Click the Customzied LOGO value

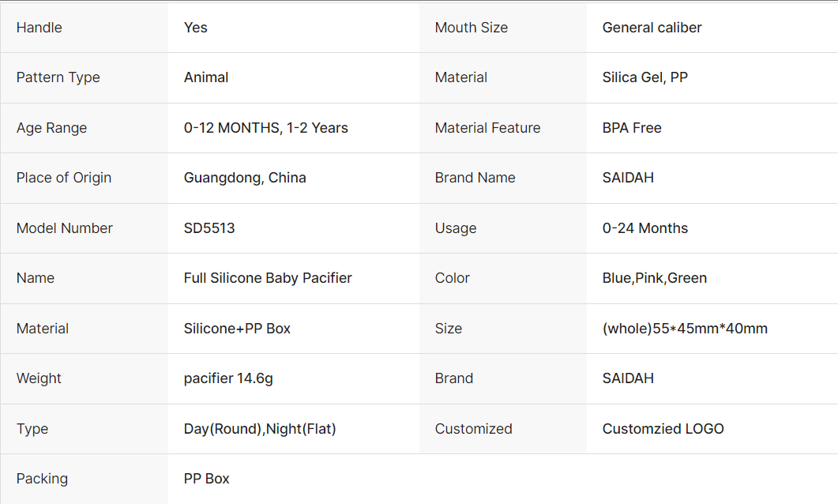click(x=663, y=429)
